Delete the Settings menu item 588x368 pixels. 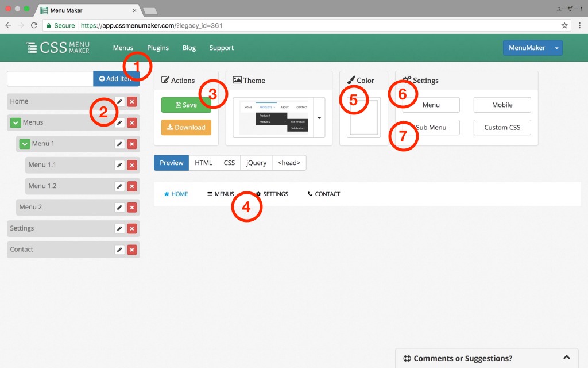pos(132,228)
